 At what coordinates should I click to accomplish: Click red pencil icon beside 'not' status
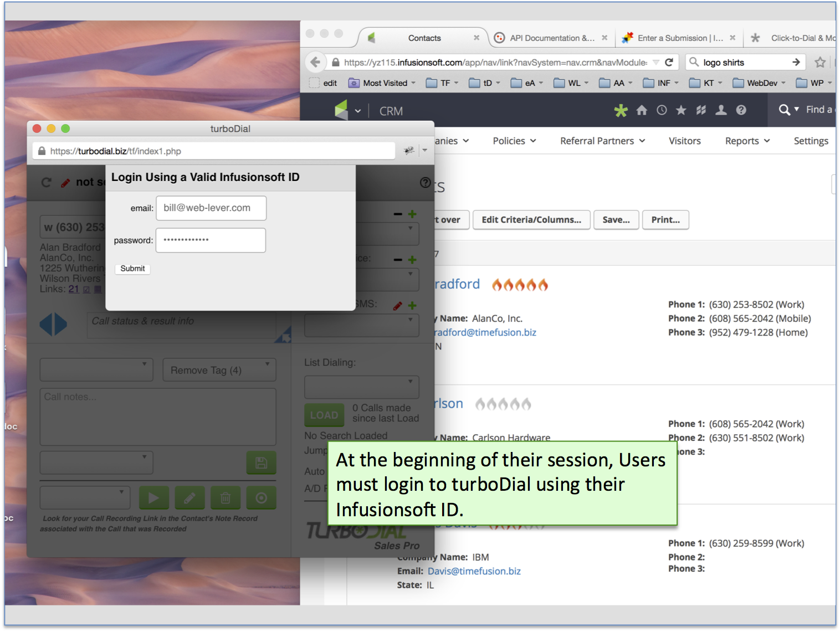(65, 182)
